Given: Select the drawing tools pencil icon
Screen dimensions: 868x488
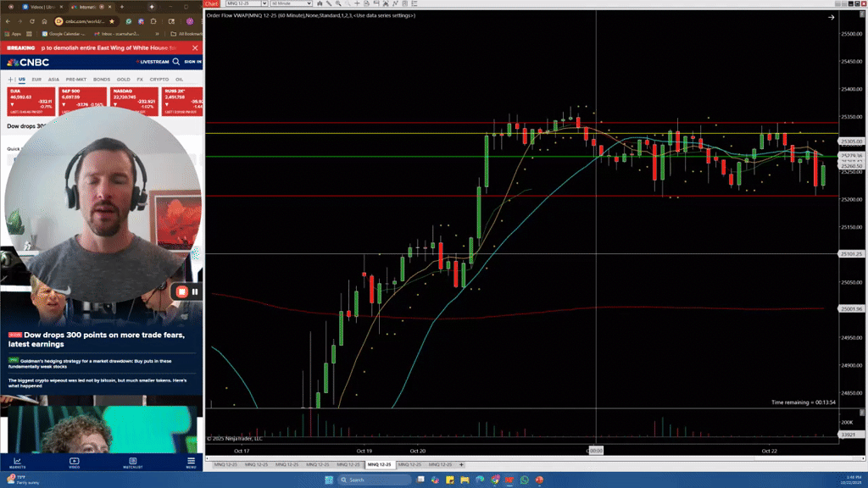Looking at the screenshot, I should [329, 3].
